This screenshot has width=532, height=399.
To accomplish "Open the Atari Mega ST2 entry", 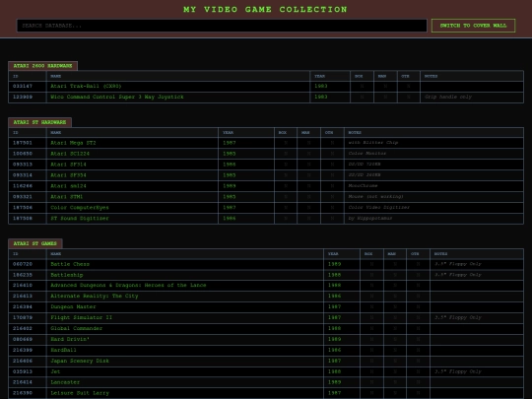I will (x=73, y=143).
